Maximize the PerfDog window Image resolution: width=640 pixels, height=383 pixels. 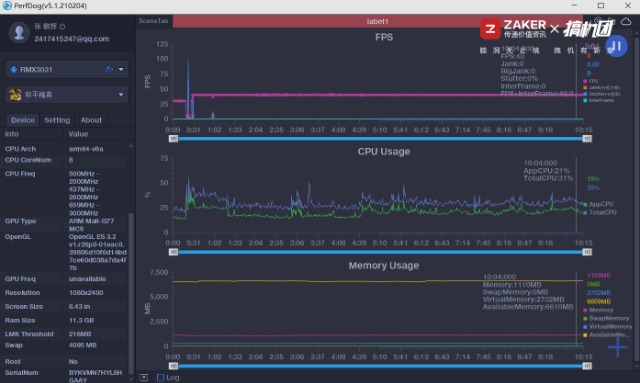click(x=601, y=5)
